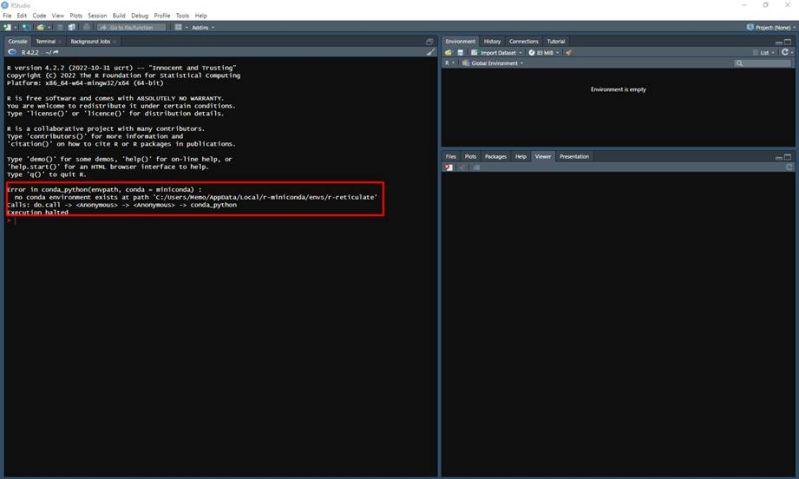799x479 pixels.
Task: Click the Open File folder icon
Action: coord(40,27)
